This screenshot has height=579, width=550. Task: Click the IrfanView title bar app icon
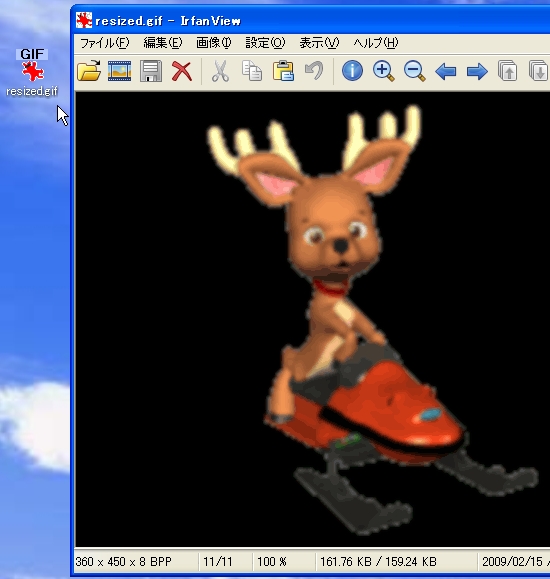pos(84,20)
